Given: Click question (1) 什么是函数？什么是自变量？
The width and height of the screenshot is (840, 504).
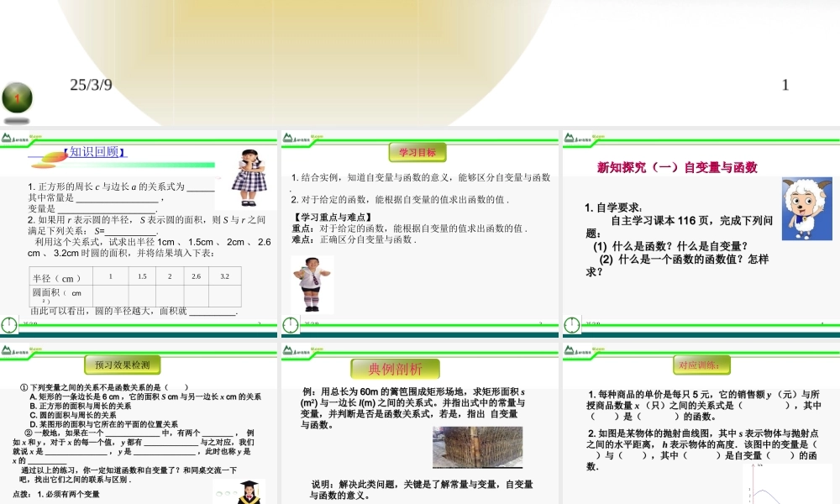Looking at the screenshot, I should 670,246.
